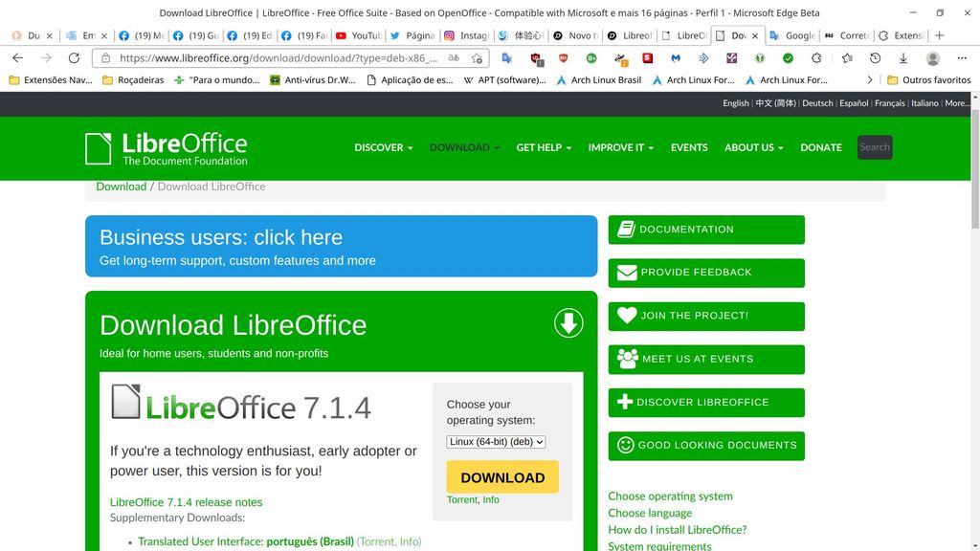
Task: Open browser Settings and more menu
Action: [x=962, y=58]
